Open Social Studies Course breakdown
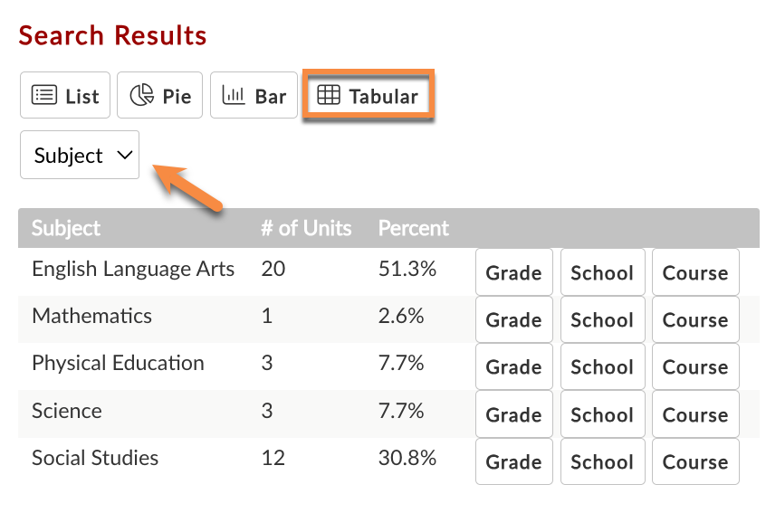 (695, 461)
